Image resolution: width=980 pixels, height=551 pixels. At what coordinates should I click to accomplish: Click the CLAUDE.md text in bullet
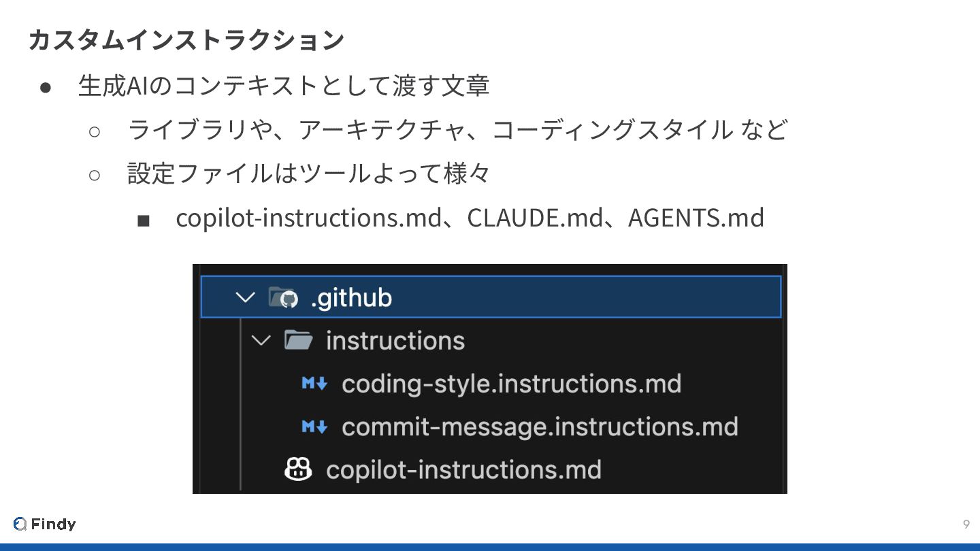(535, 218)
